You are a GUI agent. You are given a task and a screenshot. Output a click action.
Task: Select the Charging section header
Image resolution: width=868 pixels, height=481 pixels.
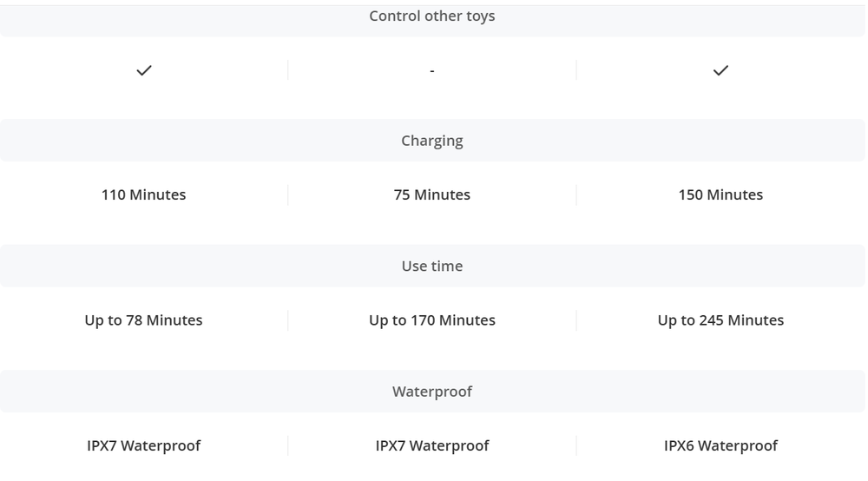(432, 141)
